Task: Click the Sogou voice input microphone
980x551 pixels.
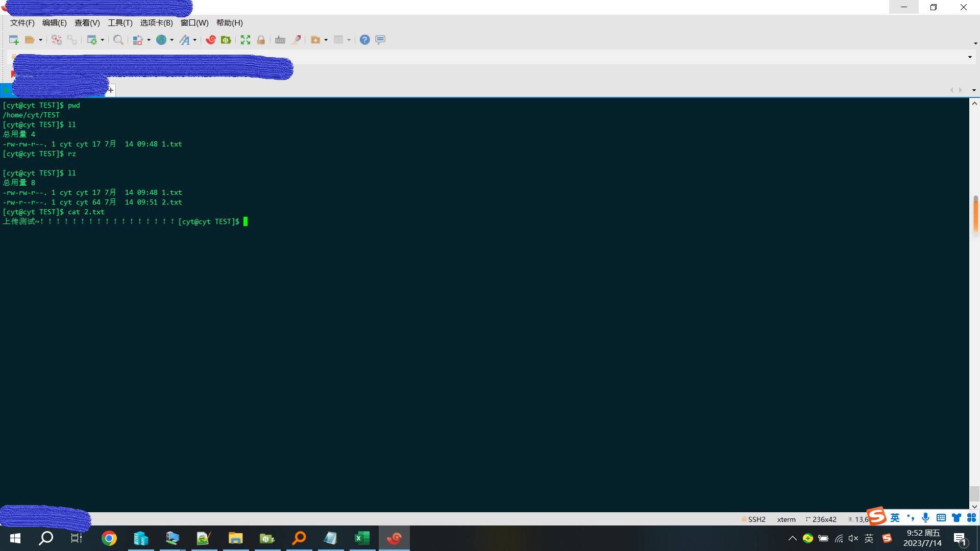Action: 925,518
